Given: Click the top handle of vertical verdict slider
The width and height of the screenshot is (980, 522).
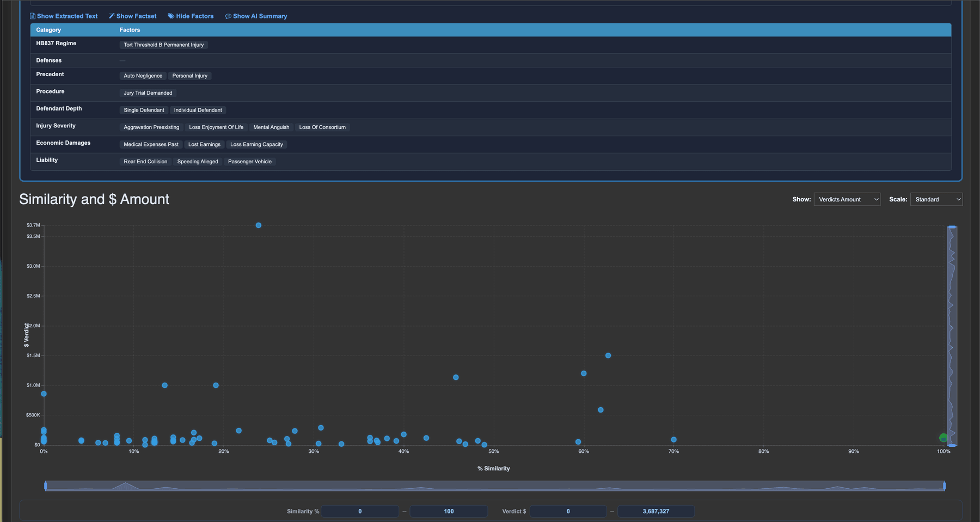Looking at the screenshot, I should (952, 227).
